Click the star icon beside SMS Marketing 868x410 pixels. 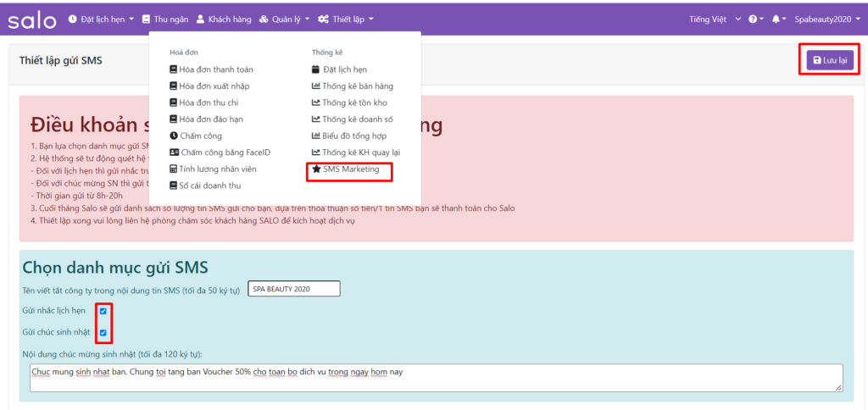(316, 169)
